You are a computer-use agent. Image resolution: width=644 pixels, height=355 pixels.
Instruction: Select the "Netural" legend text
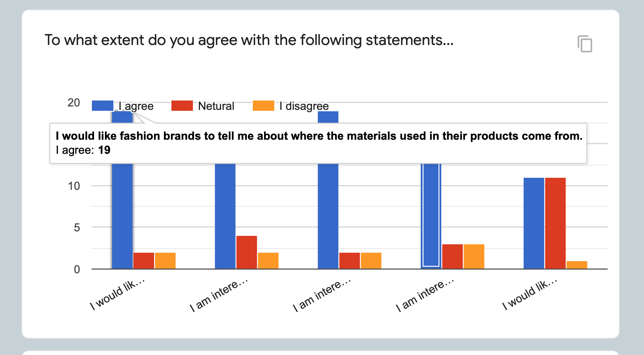click(216, 106)
